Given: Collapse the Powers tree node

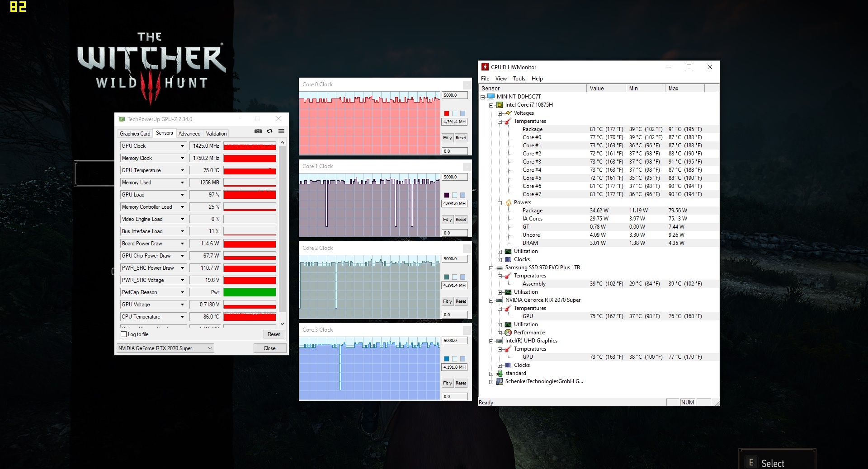Looking at the screenshot, I should (x=500, y=203).
